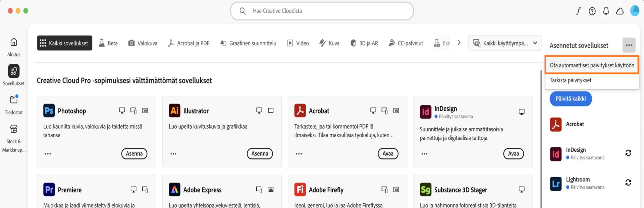
Task: Click the Photoshop app icon
Action: [x=49, y=111]
